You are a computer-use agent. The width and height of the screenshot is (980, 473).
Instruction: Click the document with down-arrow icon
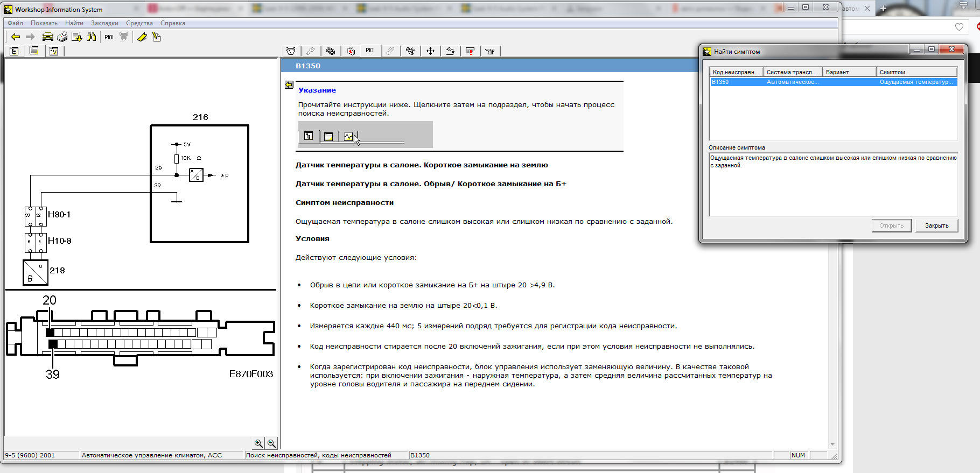coord(77,37)
